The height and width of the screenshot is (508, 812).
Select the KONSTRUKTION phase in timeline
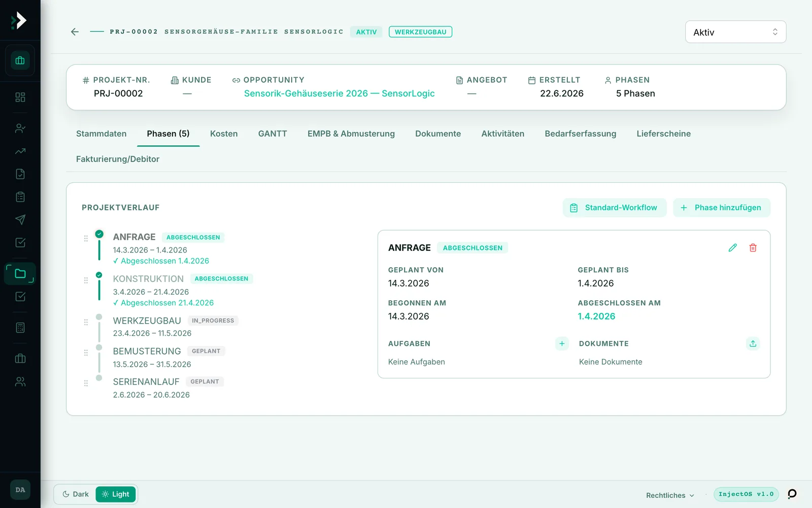click(148, 278)
